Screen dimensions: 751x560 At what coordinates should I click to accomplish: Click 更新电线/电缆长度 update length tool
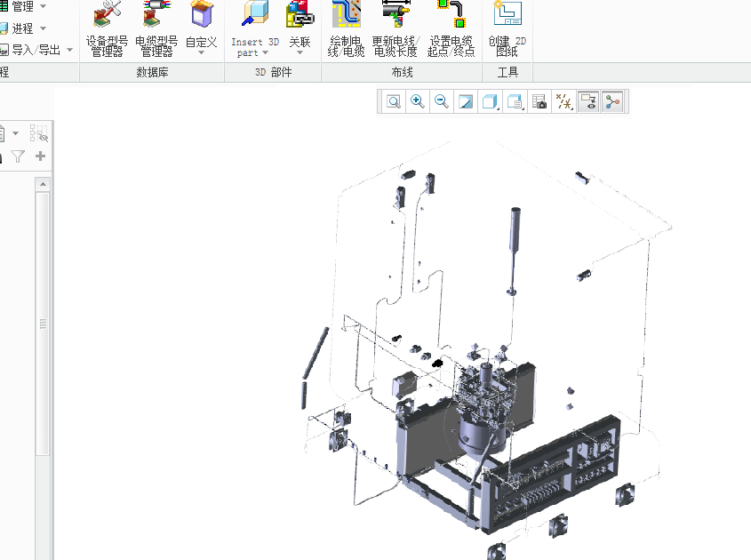(x=395, y=29)
